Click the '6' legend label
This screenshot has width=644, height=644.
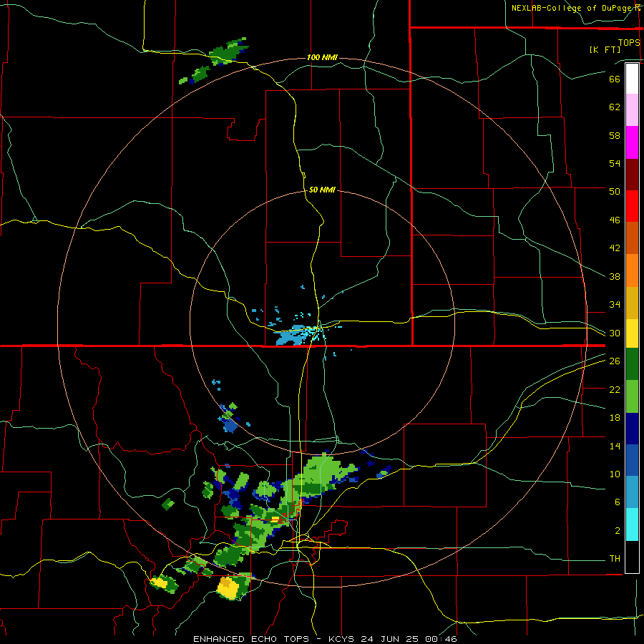point(618,502)
